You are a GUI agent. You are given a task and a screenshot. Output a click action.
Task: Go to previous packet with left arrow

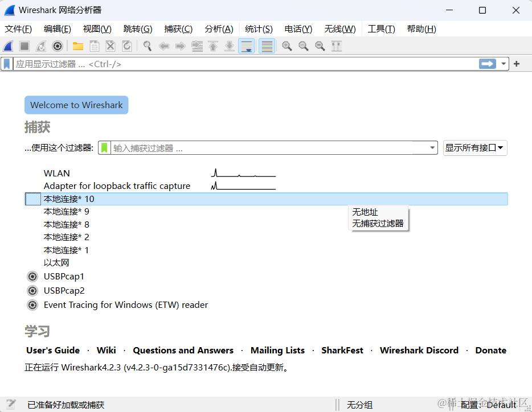(164, 46)
